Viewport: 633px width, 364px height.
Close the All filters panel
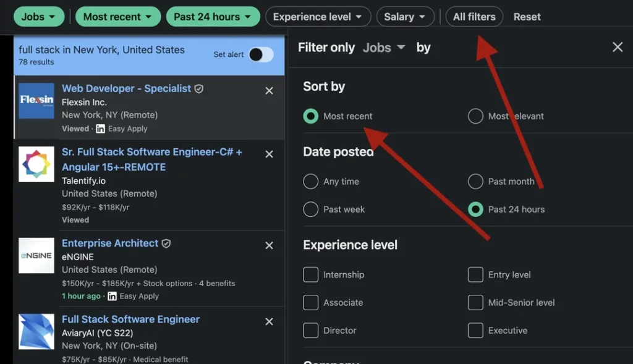coord(617,47)
